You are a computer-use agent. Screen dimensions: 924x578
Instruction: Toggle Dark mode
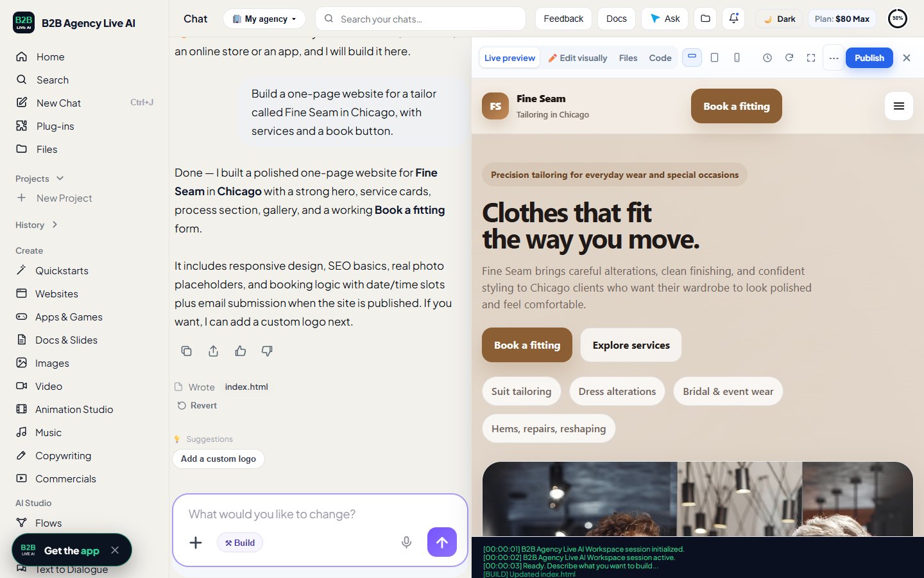(779, 19)
